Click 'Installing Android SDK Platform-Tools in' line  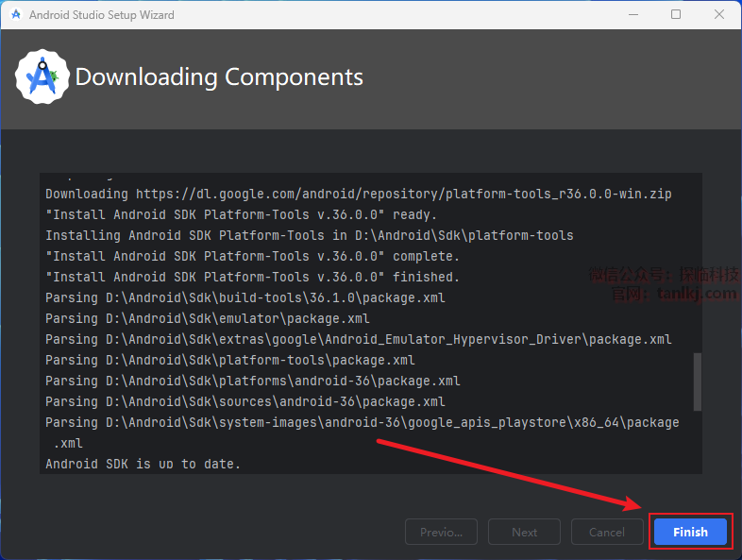310,235
